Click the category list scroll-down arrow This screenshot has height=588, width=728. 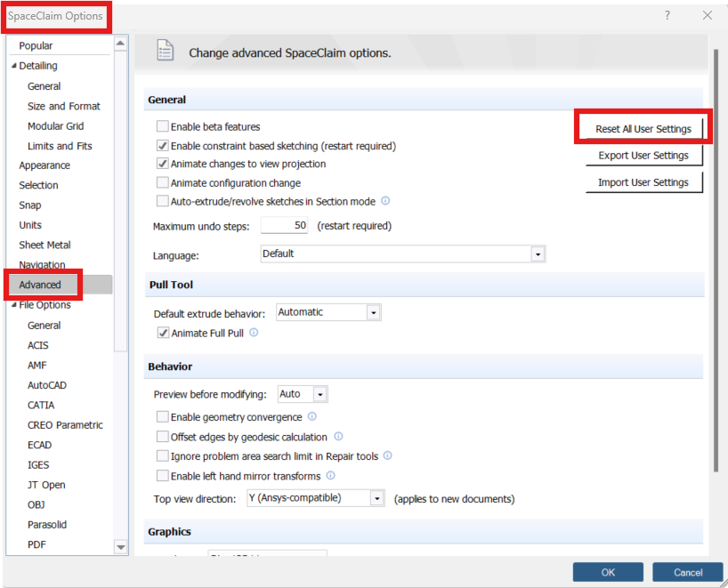tap(121, 547)
